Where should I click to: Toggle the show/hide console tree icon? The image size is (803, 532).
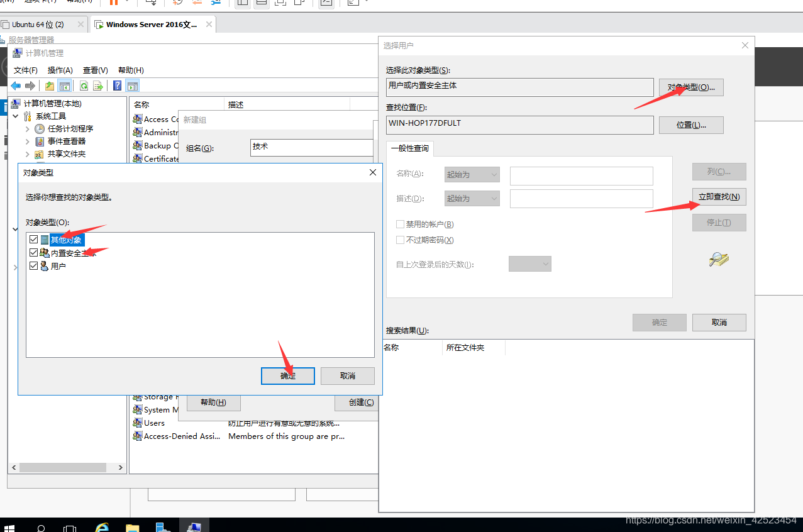(64, 86)
